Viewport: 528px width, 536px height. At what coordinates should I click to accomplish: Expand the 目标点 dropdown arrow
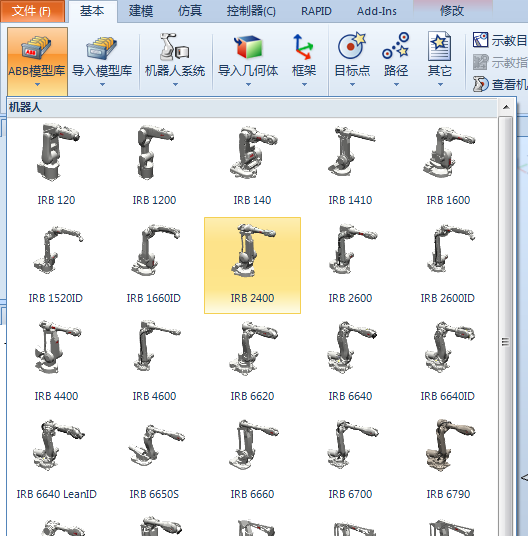(x=352, y=84)
